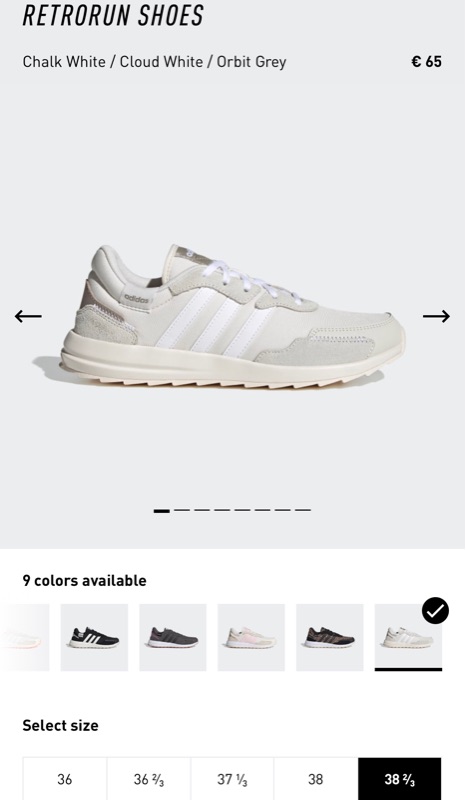Screen dimensions: 466x801
Task: Choose size 37 ⅓
Action: (x=232, y=779)
